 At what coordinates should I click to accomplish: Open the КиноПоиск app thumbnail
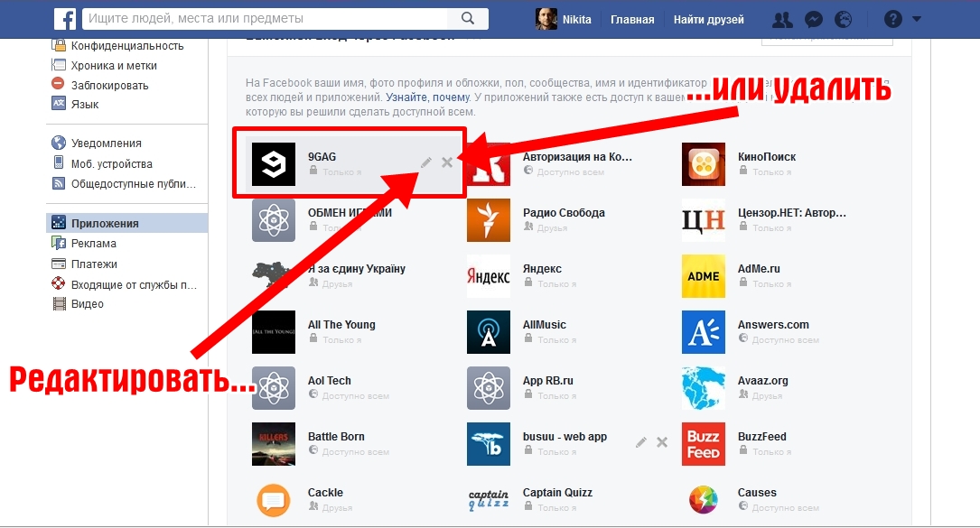704,164
